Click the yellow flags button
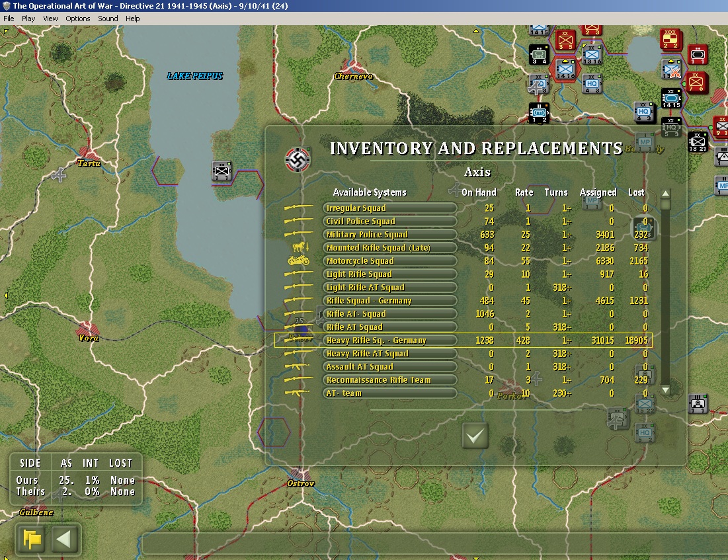Viewport: 728px width, 560px height. tap(32, 539)
